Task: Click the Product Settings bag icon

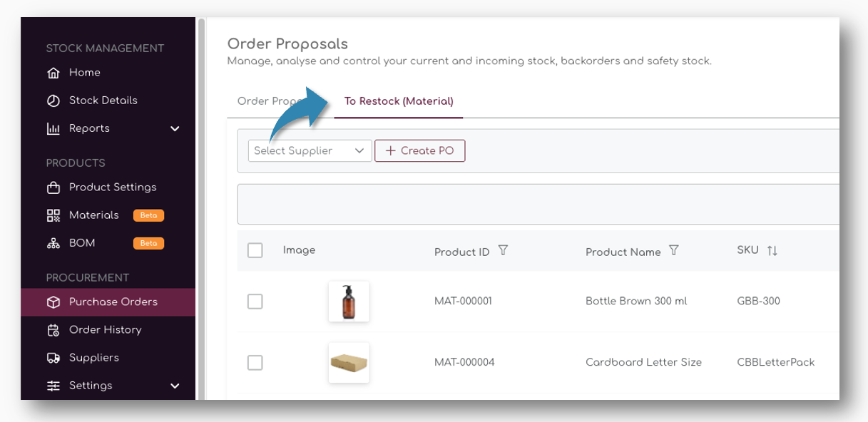Action: tap(53, 187)
